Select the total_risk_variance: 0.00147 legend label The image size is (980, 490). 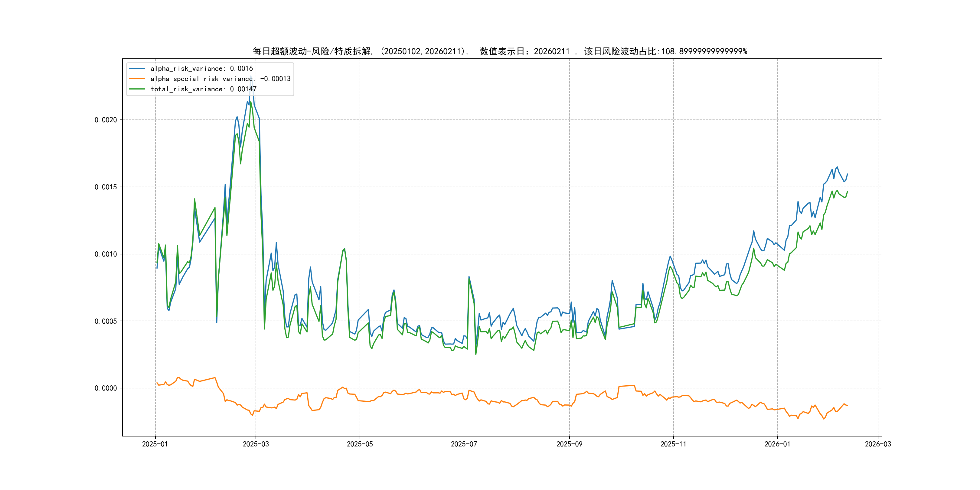pyautogui.click(x=203, y=89)
